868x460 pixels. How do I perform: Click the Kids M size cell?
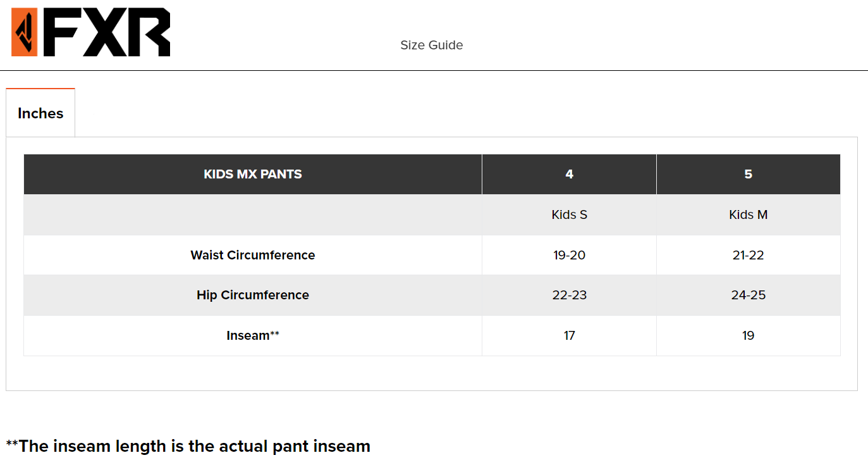tap(748, 214)
